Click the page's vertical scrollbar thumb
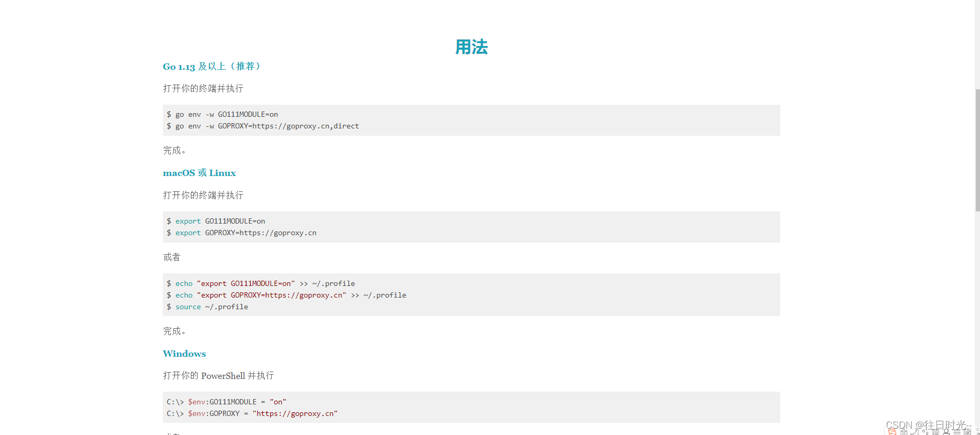Screen dimensions: 980x435 tap(977, 151)
